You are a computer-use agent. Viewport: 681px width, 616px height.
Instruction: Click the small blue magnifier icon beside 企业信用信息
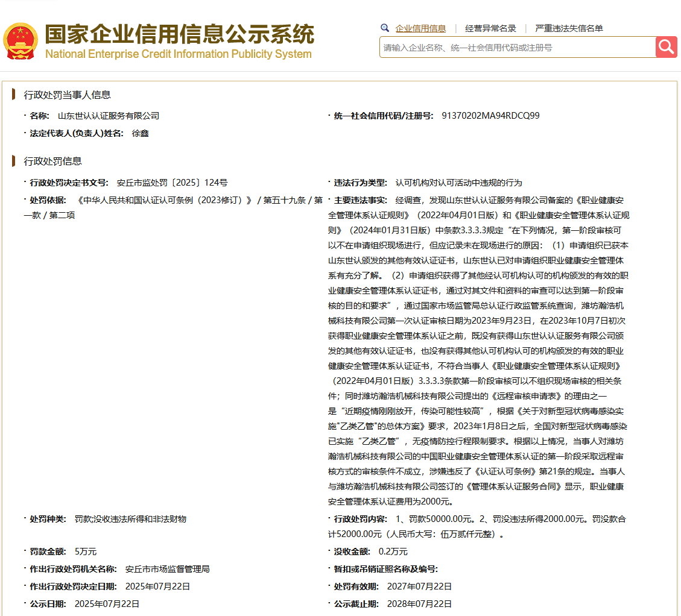click(385, 28)
